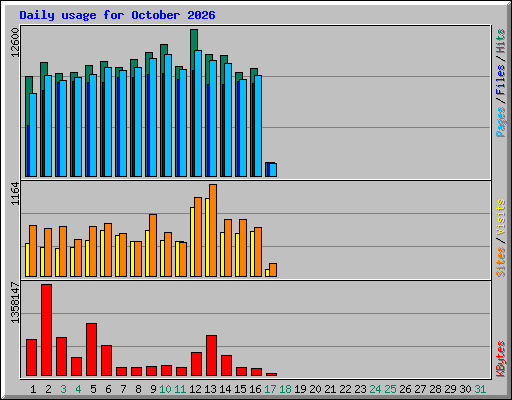512x400 pixels.
Task: Click day label 6 on the x-axis
Action: point(108,389)
